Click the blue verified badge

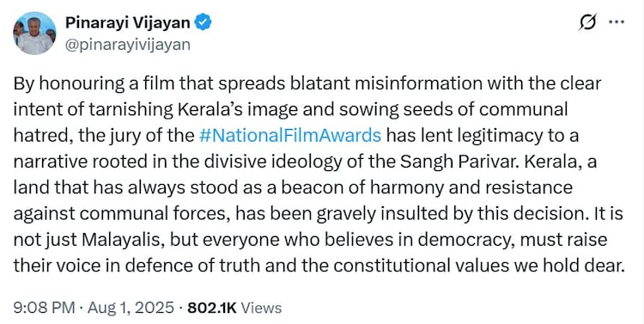point(203,22)
